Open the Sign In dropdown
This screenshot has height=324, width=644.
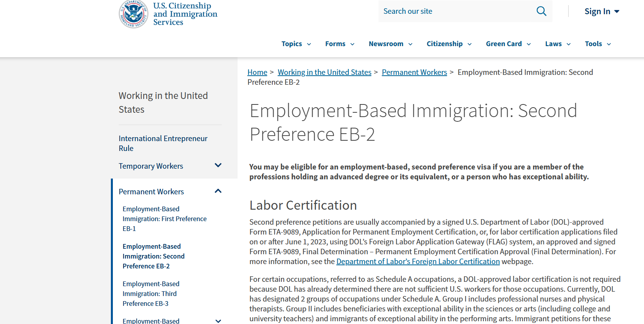[602, 11]
